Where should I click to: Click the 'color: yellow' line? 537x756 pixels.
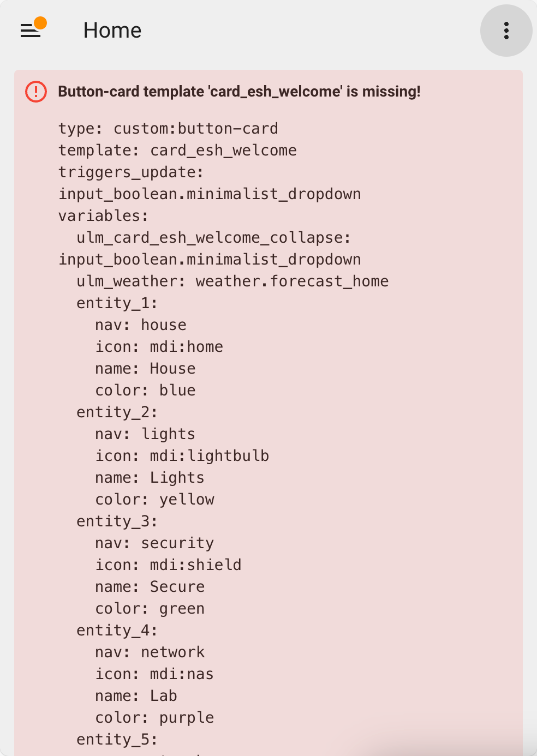point(155,500)
